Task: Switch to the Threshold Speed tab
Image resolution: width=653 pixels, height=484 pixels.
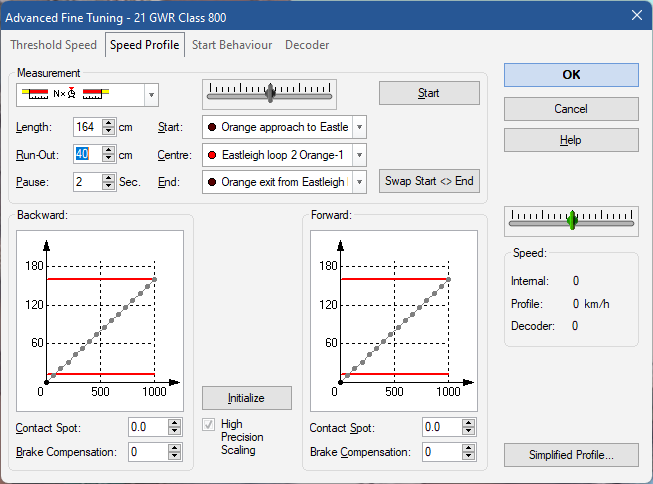Action: [x=53, y=45]
